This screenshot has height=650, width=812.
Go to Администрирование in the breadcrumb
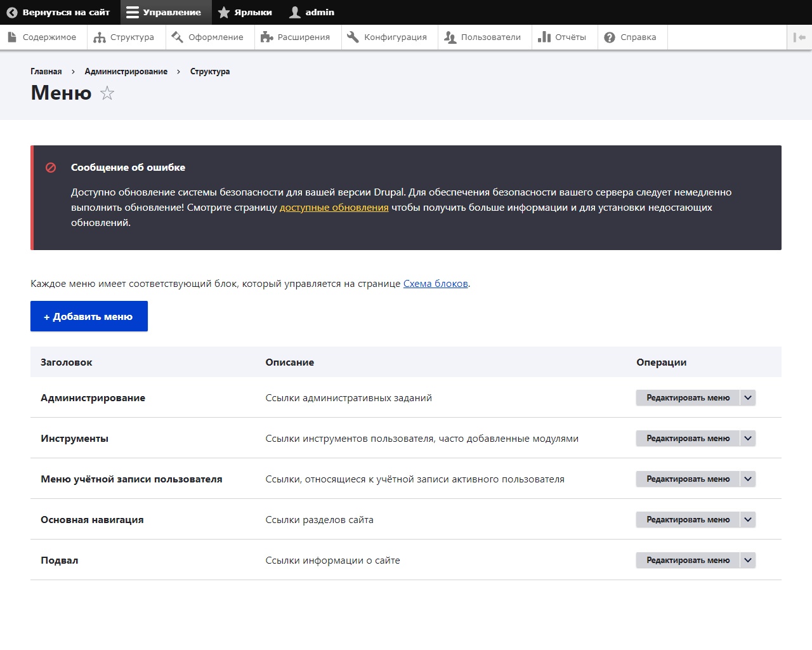pyautogui.click(x=126, y=72)
